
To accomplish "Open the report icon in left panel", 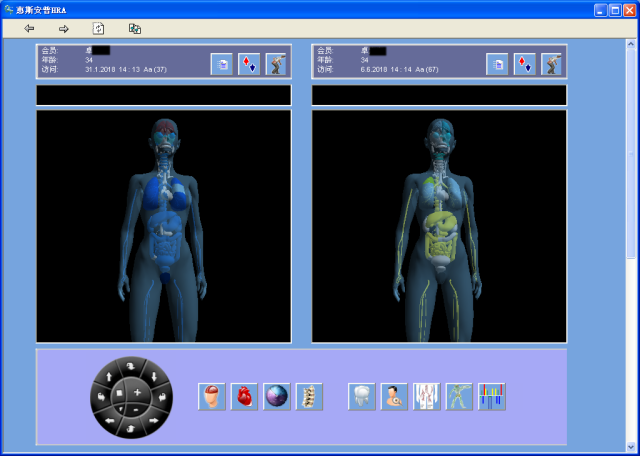I will point(222,64).
